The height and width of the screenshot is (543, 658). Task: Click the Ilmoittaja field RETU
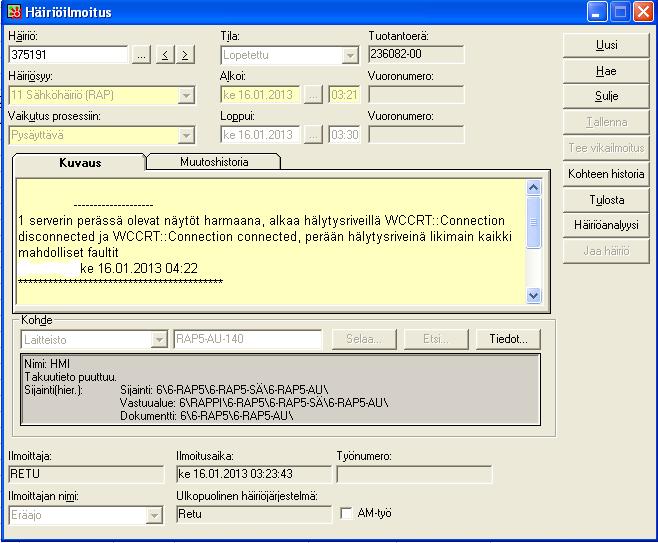pos(86,474)
